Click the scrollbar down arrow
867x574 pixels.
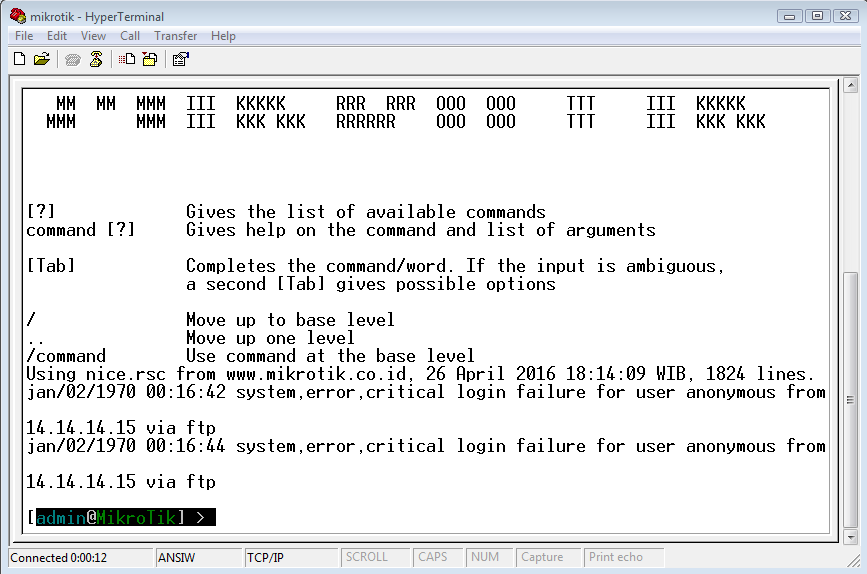pos(850,536)
